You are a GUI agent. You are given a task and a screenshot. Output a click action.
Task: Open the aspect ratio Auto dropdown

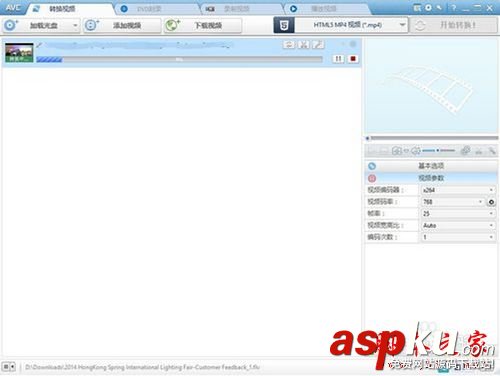(458, 225)
